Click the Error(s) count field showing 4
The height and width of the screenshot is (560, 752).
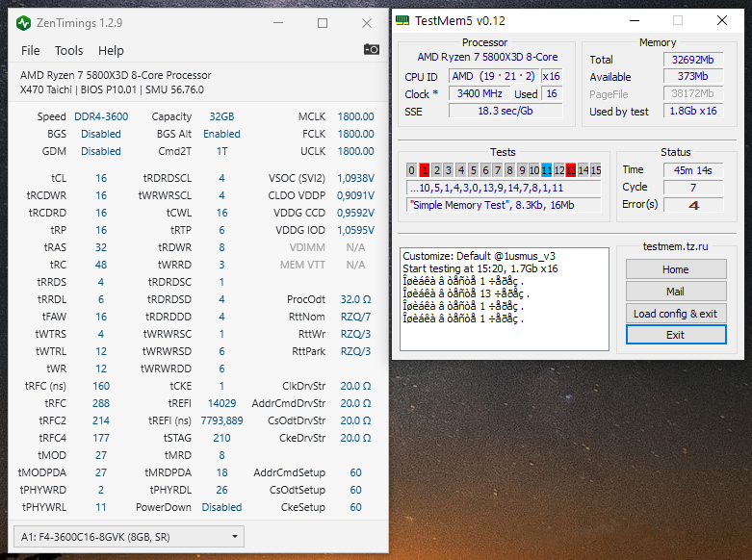693,205
